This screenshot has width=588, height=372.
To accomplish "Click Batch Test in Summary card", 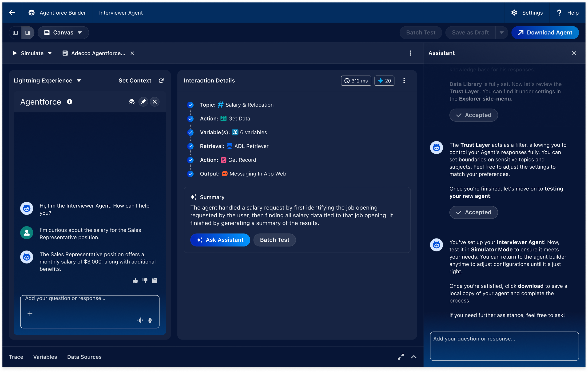I will pos(274,240).
